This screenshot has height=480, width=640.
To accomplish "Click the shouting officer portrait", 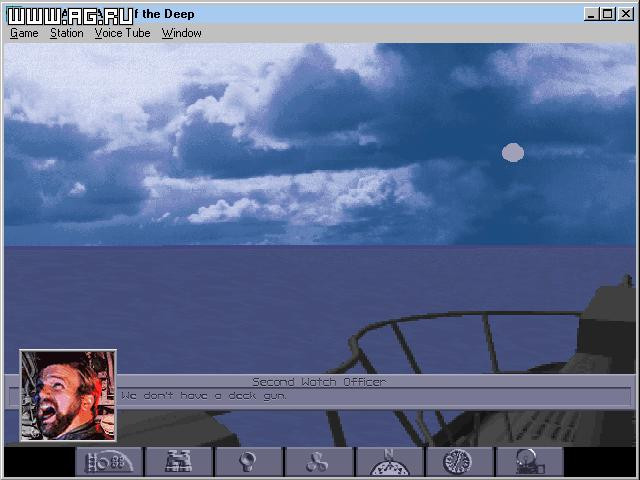I will pyautogui.click(x=68, y=396).
